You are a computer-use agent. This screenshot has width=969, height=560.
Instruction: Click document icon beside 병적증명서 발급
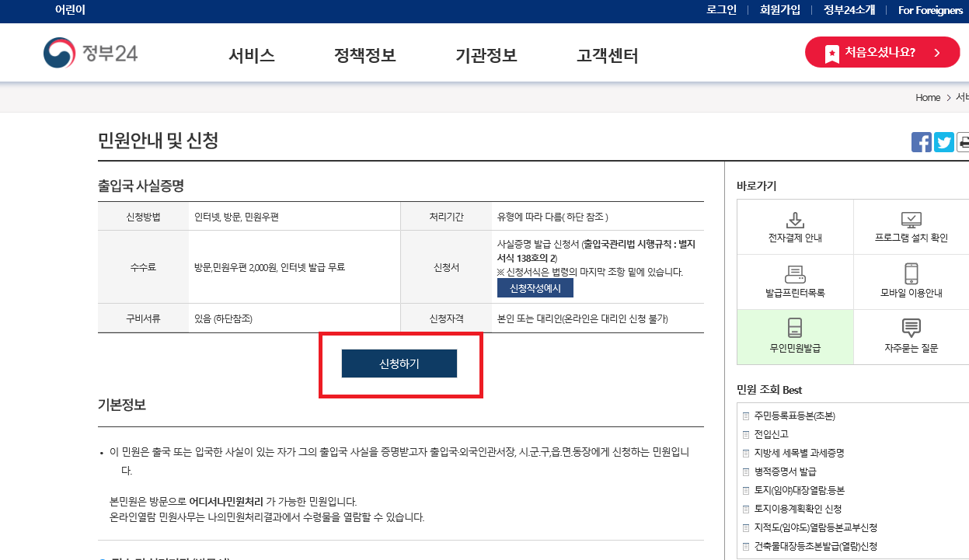tap(746, 471)
